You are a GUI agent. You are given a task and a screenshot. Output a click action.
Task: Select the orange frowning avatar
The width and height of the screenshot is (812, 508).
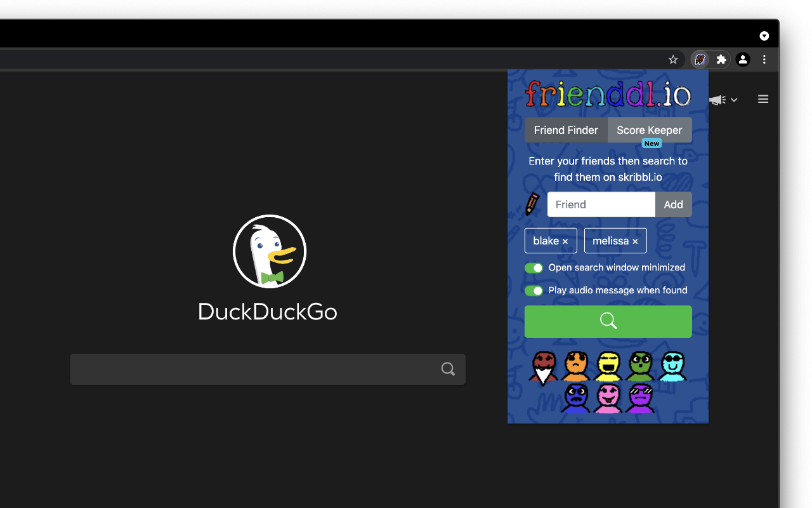(575, 366)
